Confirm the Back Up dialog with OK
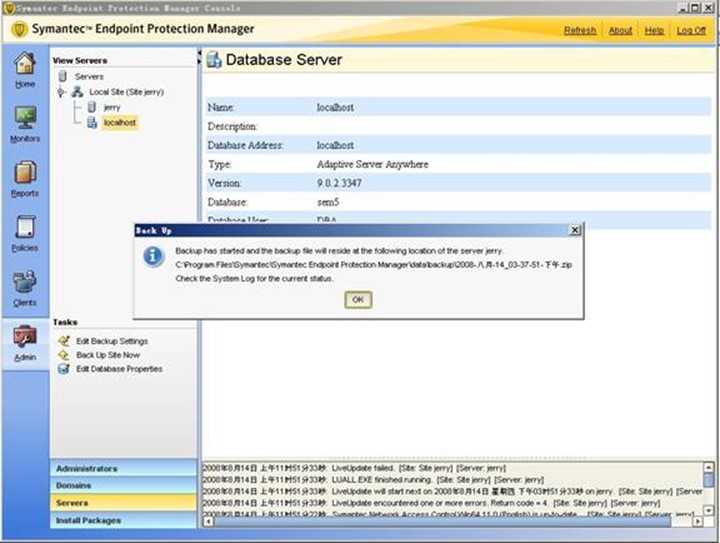The image size is (720, 543). pos(358,300)
